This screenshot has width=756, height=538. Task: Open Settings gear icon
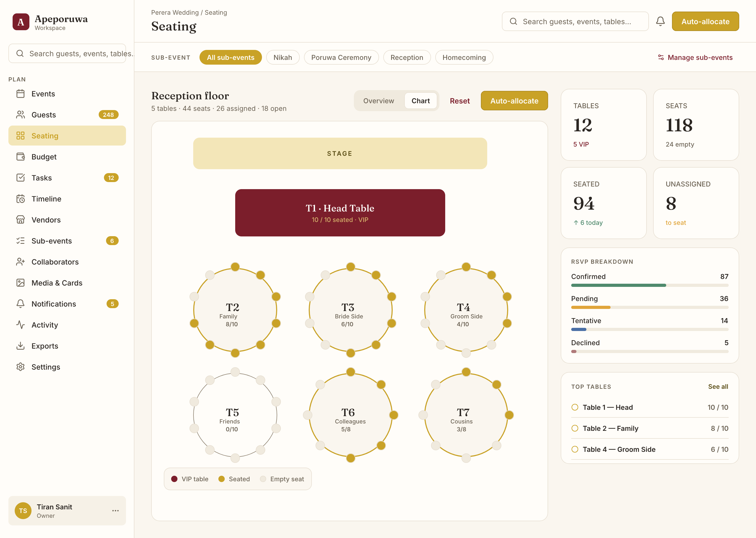(20, 367)
